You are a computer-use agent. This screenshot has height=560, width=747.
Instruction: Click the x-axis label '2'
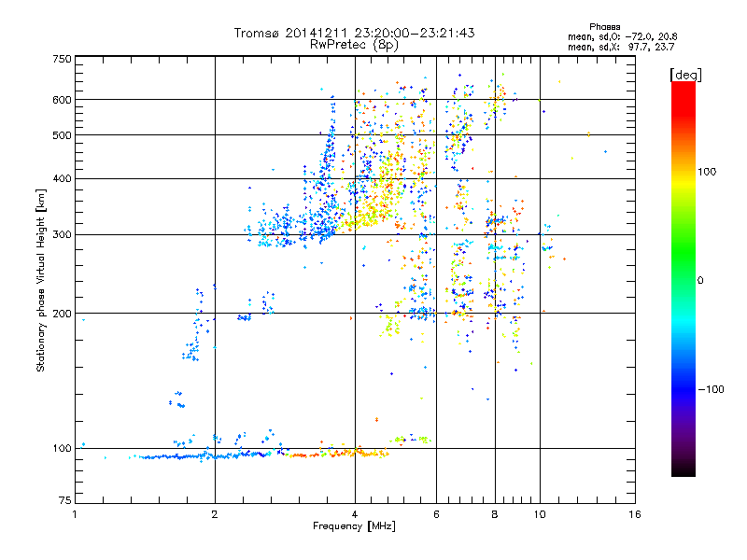(215, 514)
